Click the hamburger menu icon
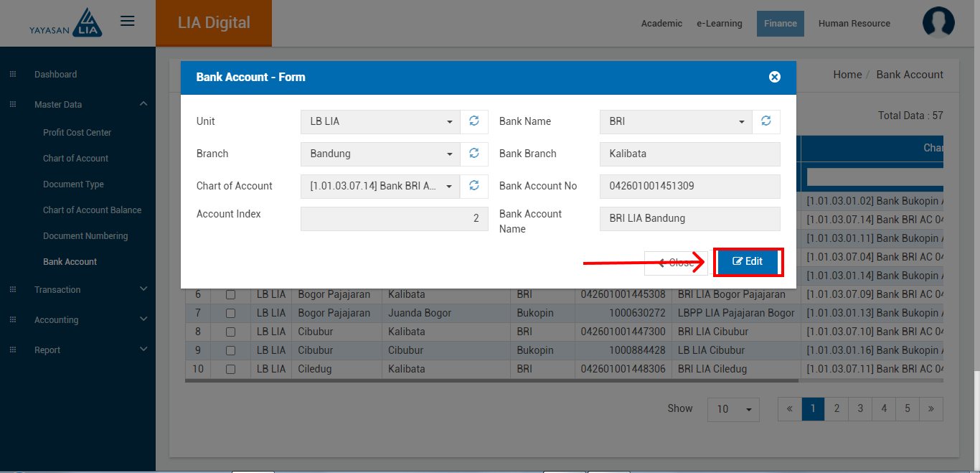 point(128,22)
